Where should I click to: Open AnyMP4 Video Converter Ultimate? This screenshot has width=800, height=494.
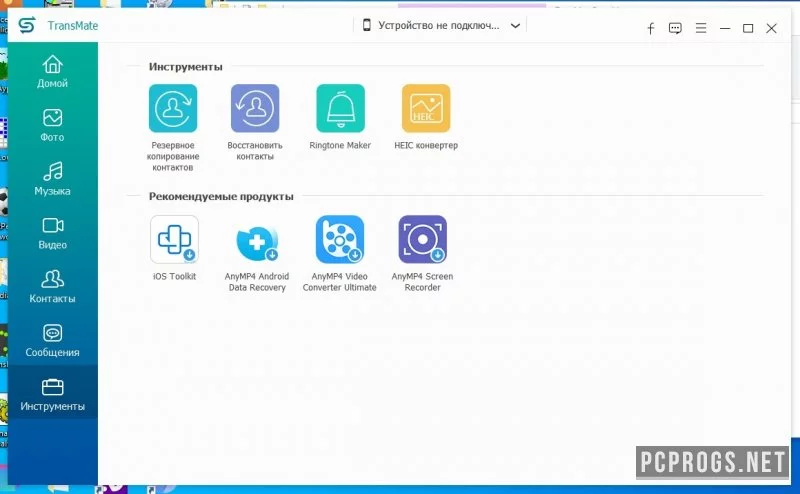(340, 239)
